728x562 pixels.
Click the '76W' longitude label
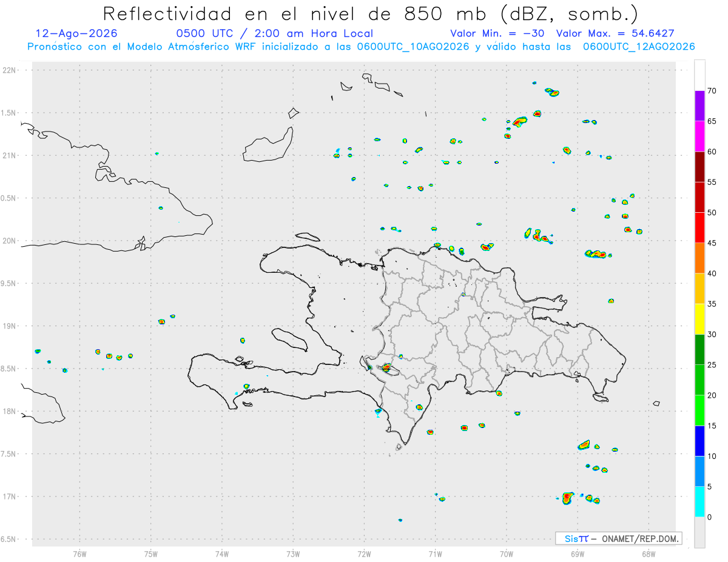79,554
